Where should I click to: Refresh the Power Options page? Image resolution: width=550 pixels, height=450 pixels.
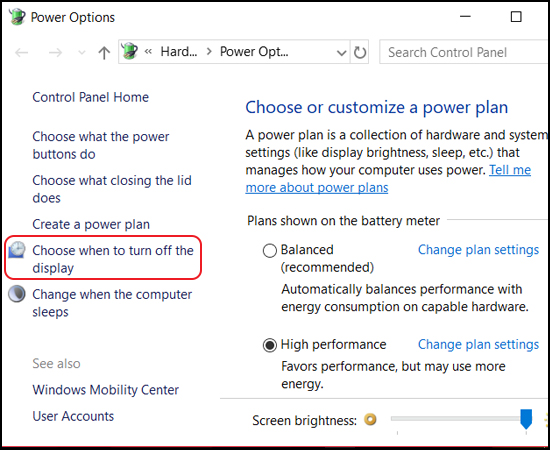coord(360,52)
